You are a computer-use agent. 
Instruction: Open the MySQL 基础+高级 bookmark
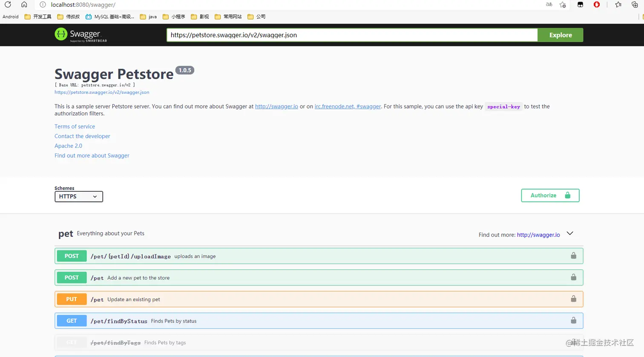click(110, 17)
